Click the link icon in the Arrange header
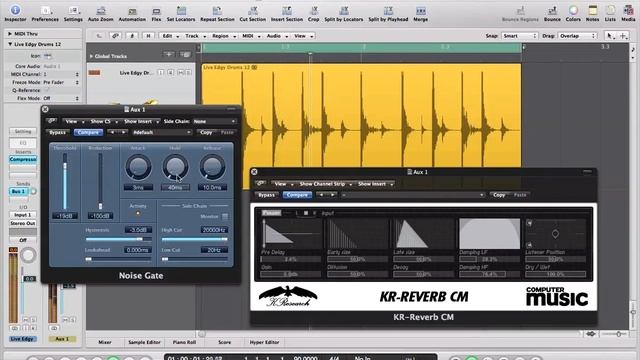 coord(116,36)
